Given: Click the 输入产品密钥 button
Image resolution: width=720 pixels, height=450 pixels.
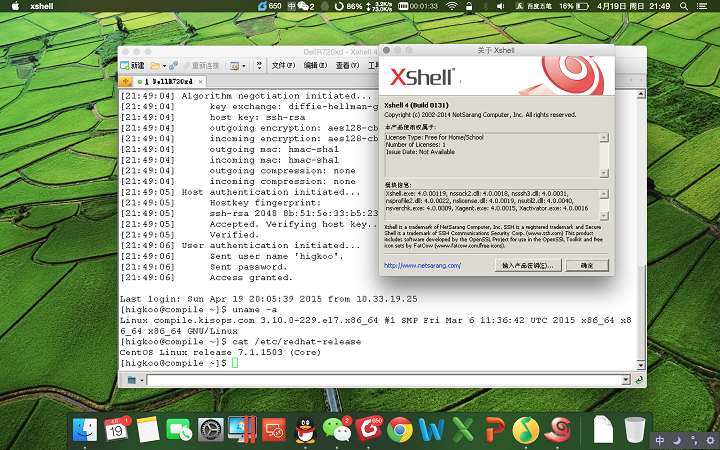Looking at the screenshot, I should click(x=528, y=265).
